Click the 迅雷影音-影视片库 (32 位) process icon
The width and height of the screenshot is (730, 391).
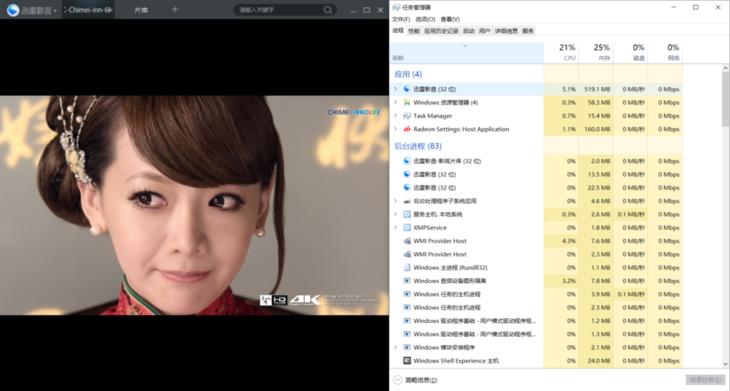tap(407, 161)
